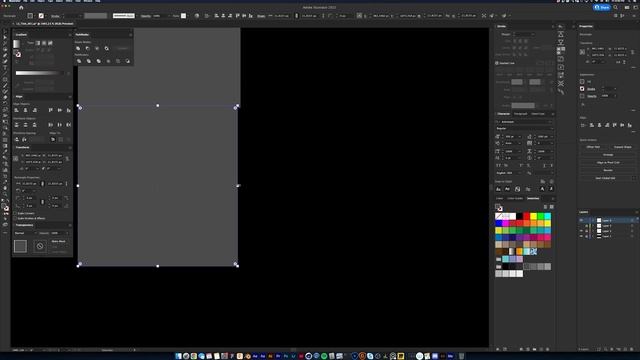Enable the Dashed Line checkbox in Stroke panel
The width and height of the screenshot is (640, 360).
[497, 63]
